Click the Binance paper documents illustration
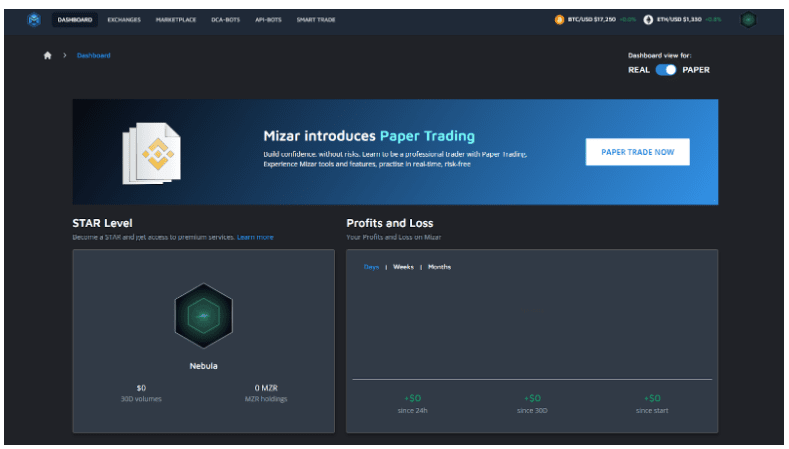Viewport: 789px width, 449px height. (x=151, y=153)
